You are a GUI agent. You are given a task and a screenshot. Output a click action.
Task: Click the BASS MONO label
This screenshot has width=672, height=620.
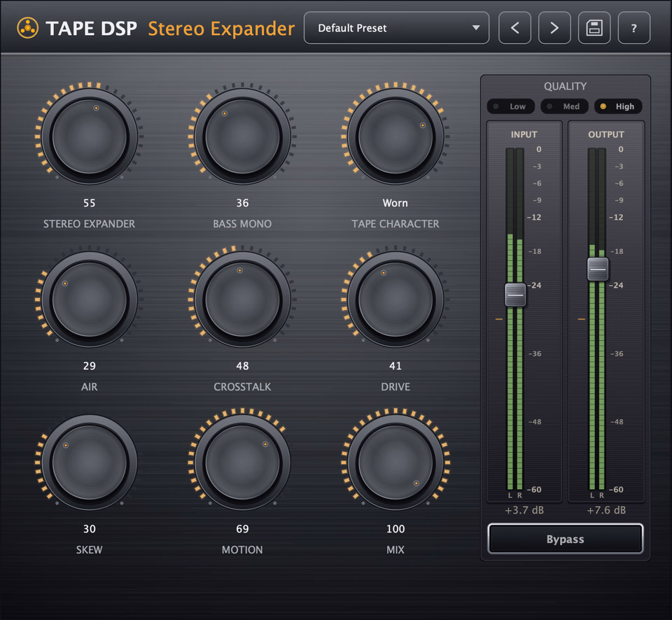[242, 224]
